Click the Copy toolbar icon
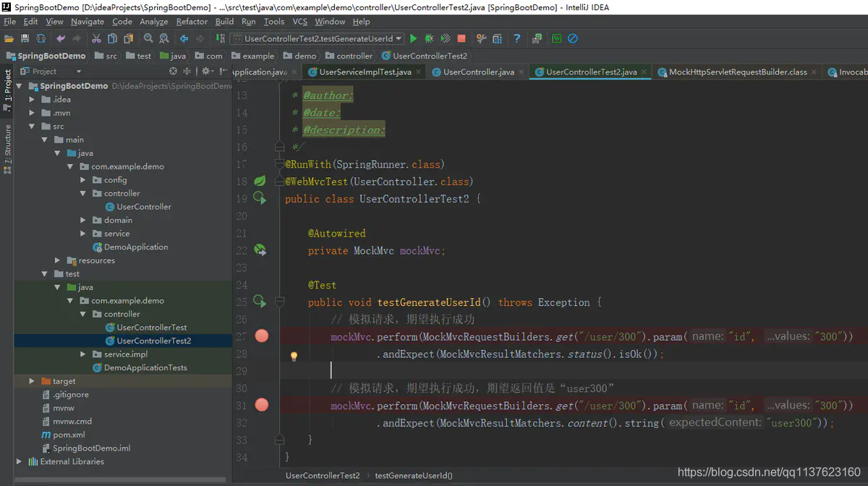 (x=112, y=38)
